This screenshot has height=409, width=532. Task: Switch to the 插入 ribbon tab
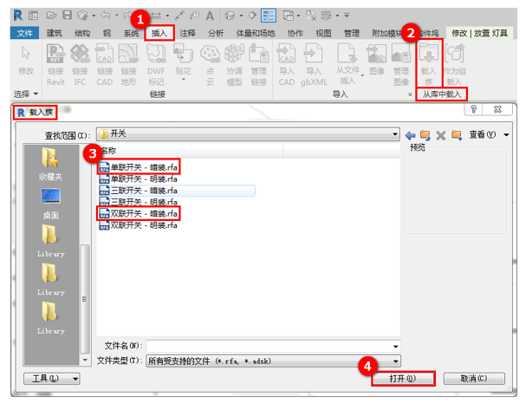(x=159, y=33)
